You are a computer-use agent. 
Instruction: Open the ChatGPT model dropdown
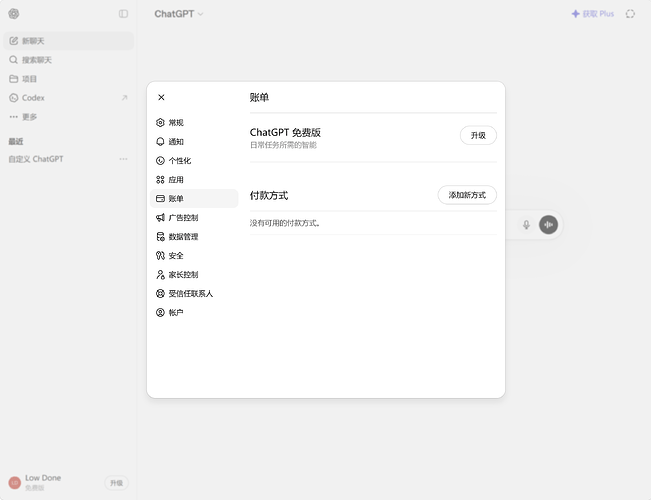pyautogui.click(x=179, y=14)
